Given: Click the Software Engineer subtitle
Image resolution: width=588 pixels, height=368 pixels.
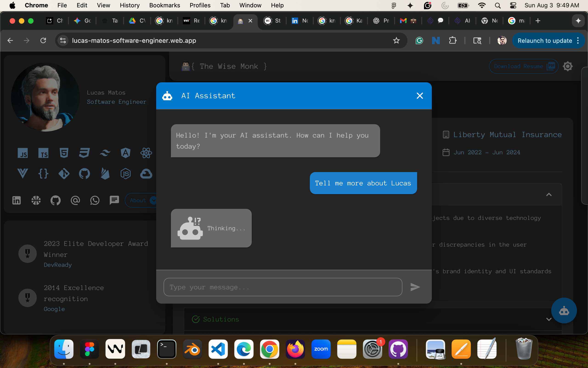Looking at the screenshot, I should tap(117, 102).
